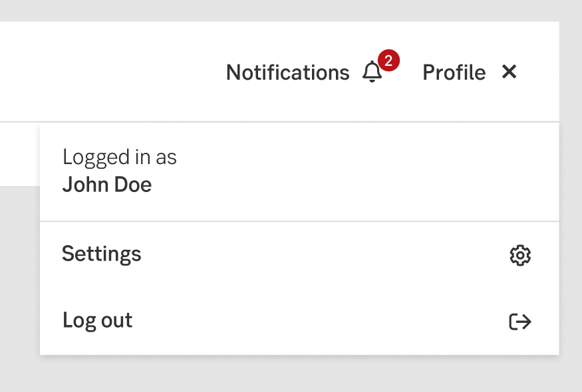
Task: Select the Settings menu entry text
Action: (102, 254)
